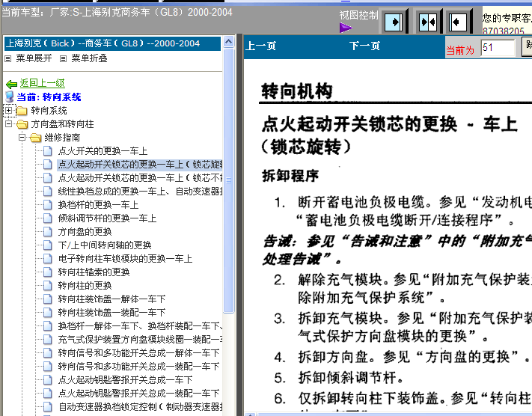This screenshot has width=532, height=416.
Task: Click the 维修指南 folder icon
Action: [x=35, y=138]
